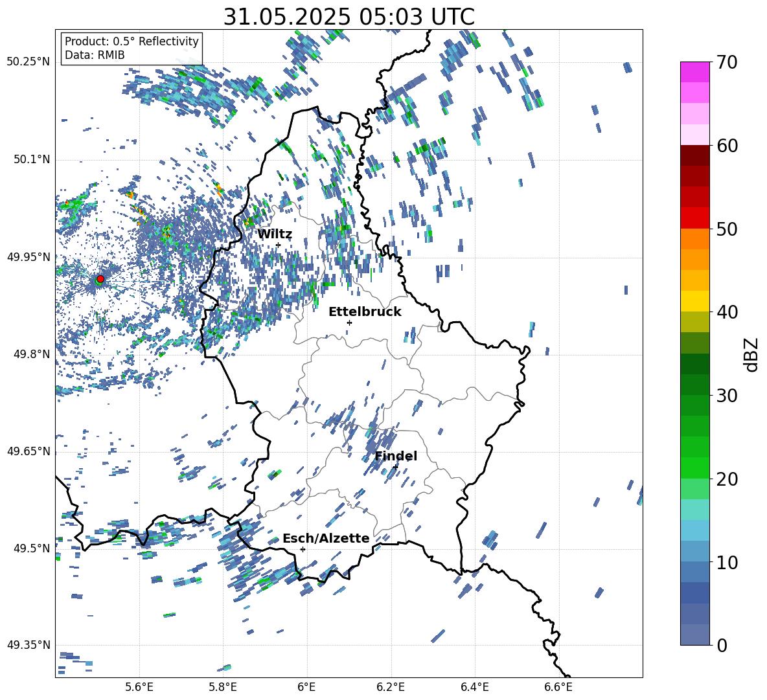Click the 20 value on colorbar

click(x=727, y=480)
